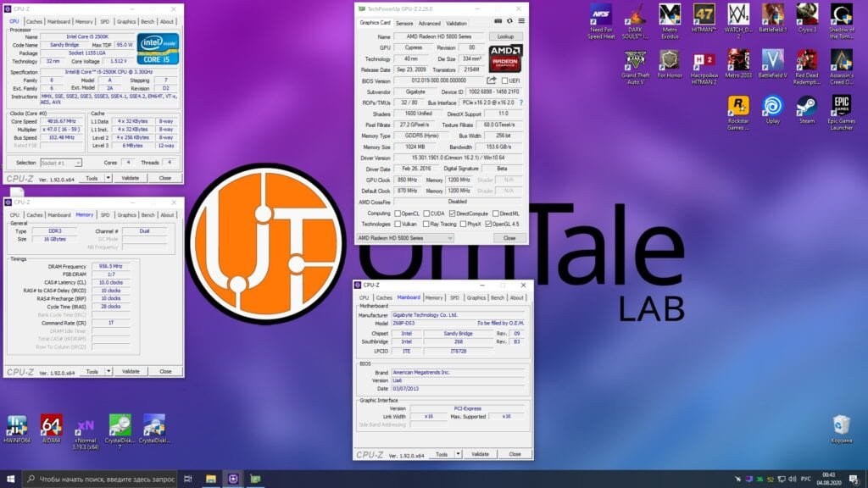Click Close in top-left CPU-Z CPU window
The width and height of the screenshot is (868, 488).
pyautogui.click(x=165, y=178)
